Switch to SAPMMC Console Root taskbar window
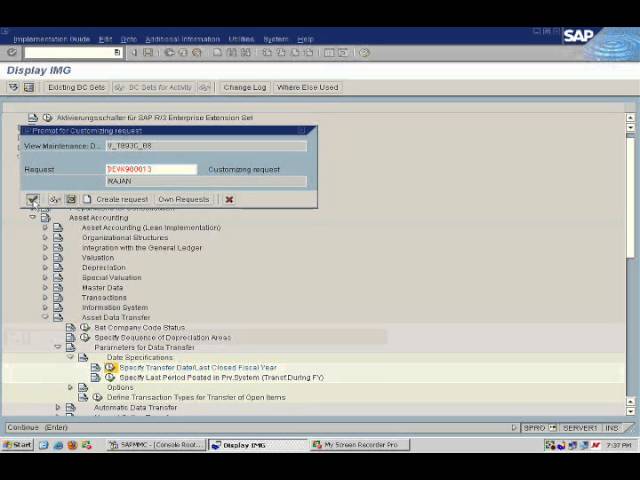640x480 pixels. 156,444
